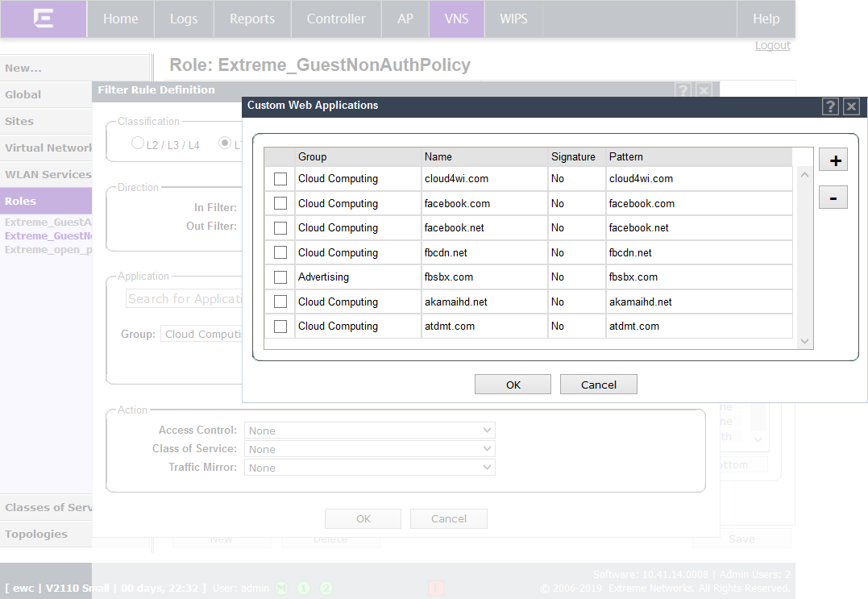Check the facebook.com row checkbox

[280, 203]
